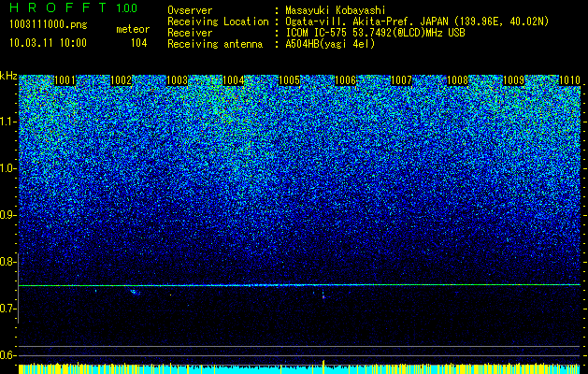Click the 1.1 frequency axis label

point(7,122)
